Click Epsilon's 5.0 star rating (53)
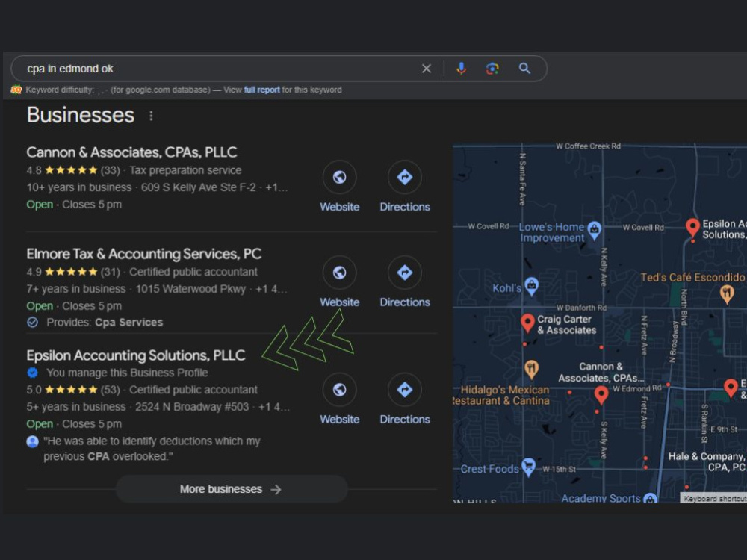 [73, 390]
